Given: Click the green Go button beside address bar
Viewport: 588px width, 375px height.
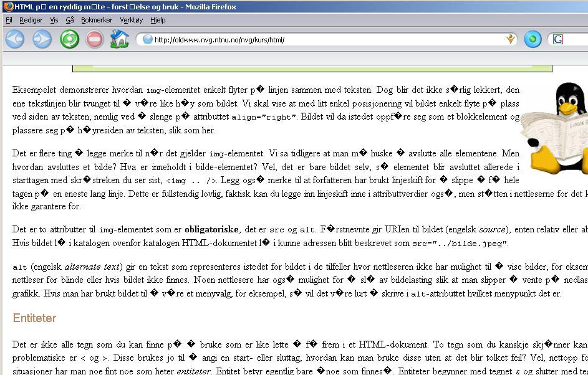Looking at the screenshot, I should pyautogui.click(x=533, y=39).
